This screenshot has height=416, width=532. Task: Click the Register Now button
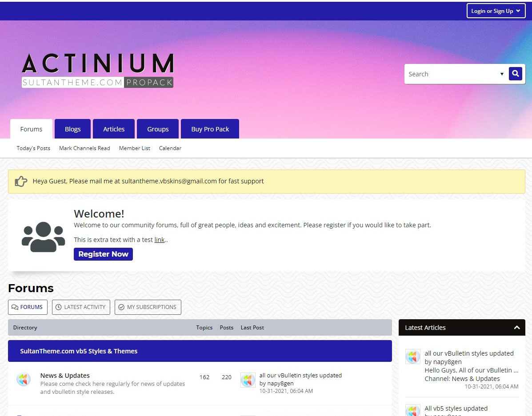pos(103,254)
